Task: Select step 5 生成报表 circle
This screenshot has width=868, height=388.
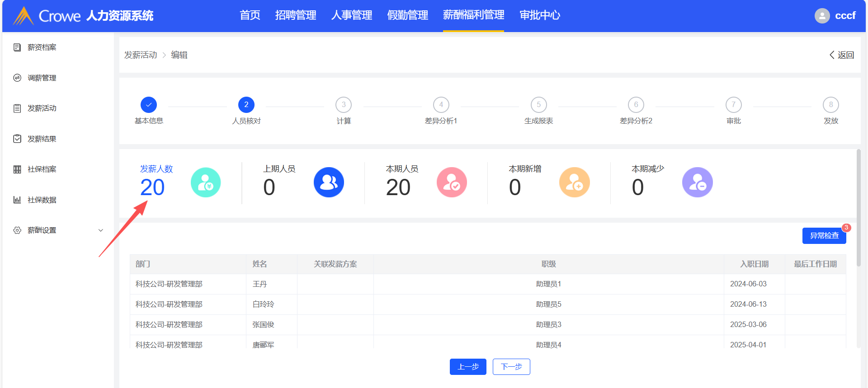Action: click(x=539, y=105)
